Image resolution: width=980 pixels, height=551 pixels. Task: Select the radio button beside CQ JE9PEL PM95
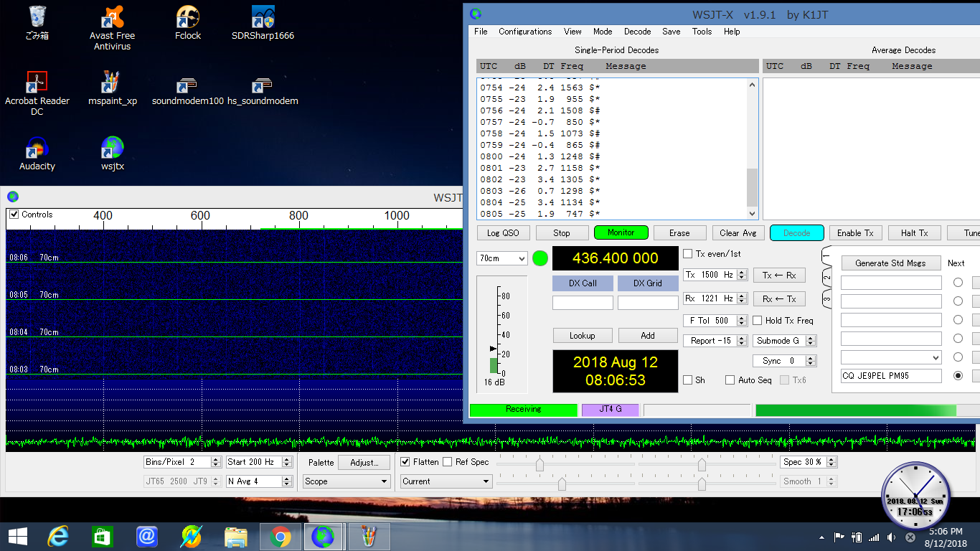[x=958, y=375]
